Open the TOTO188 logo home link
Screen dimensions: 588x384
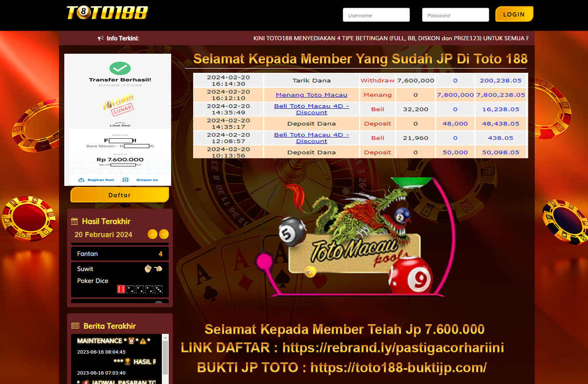[x=107, y=13]
